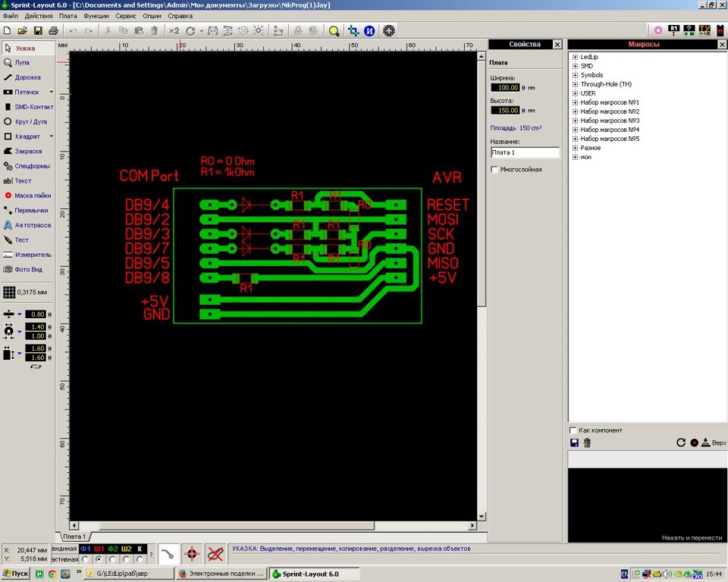Delete macro with trash icon
Viewport: 728px width, 582px height.
587,443
